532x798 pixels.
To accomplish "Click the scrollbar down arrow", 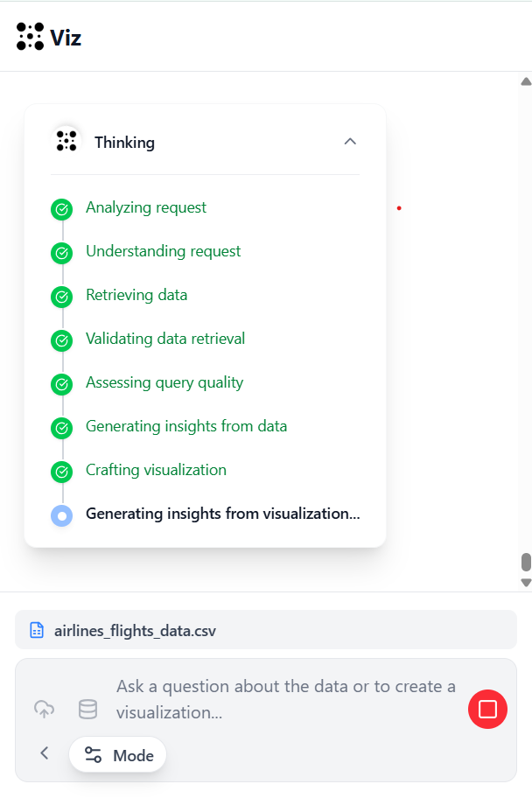I will 526,582.
